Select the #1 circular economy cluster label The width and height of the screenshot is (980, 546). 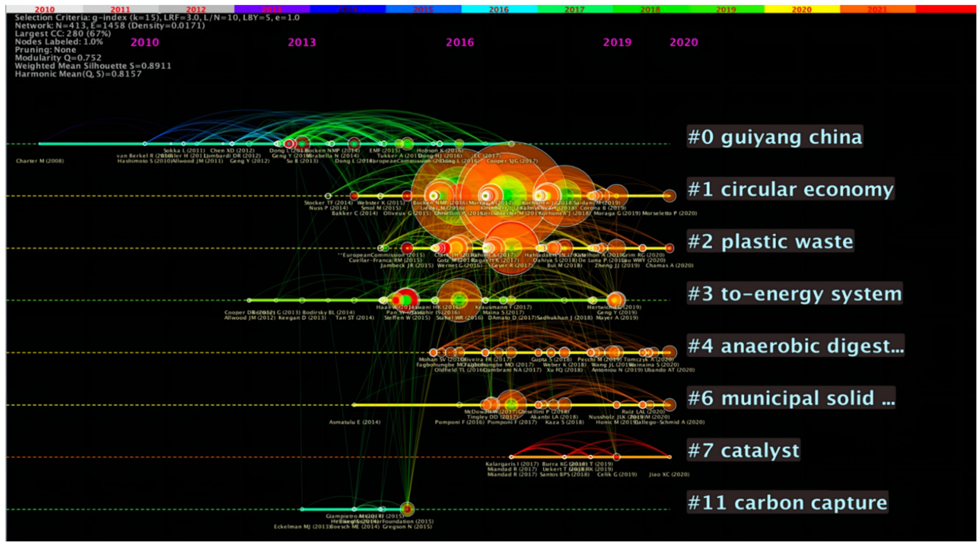[790, 189]
